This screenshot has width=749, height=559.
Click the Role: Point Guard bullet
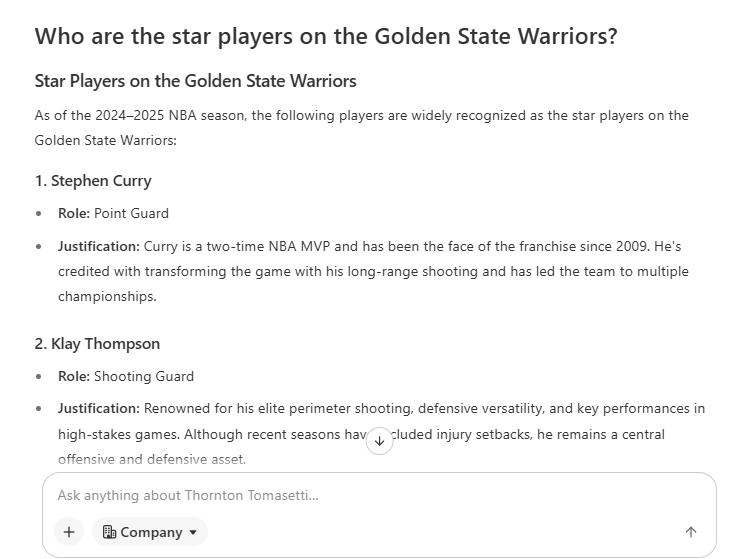pyautogui.click(x=113, y=213)
